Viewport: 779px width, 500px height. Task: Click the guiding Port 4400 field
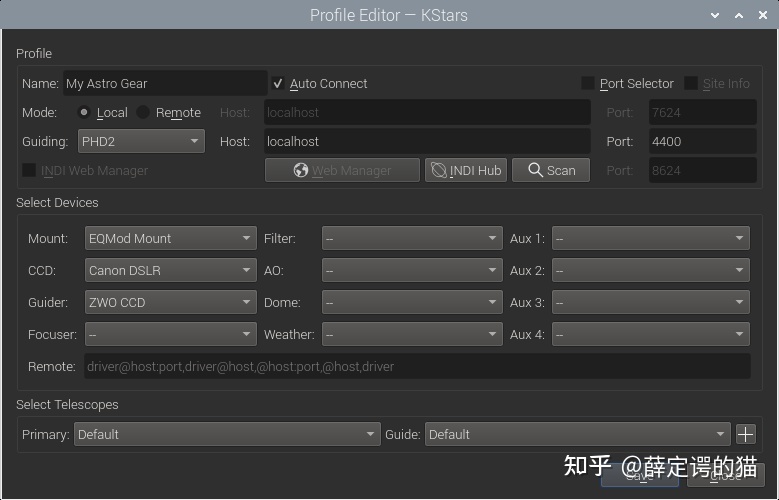(x=702, y=142)
